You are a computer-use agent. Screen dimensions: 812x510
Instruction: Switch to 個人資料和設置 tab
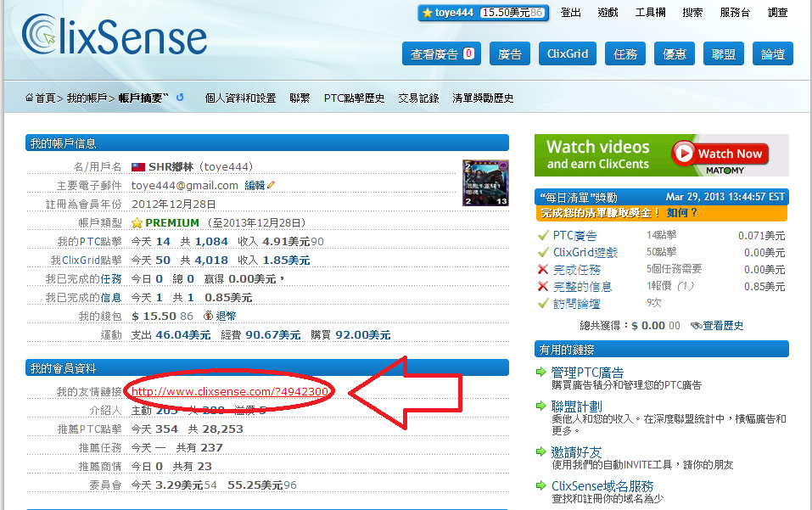240,98
